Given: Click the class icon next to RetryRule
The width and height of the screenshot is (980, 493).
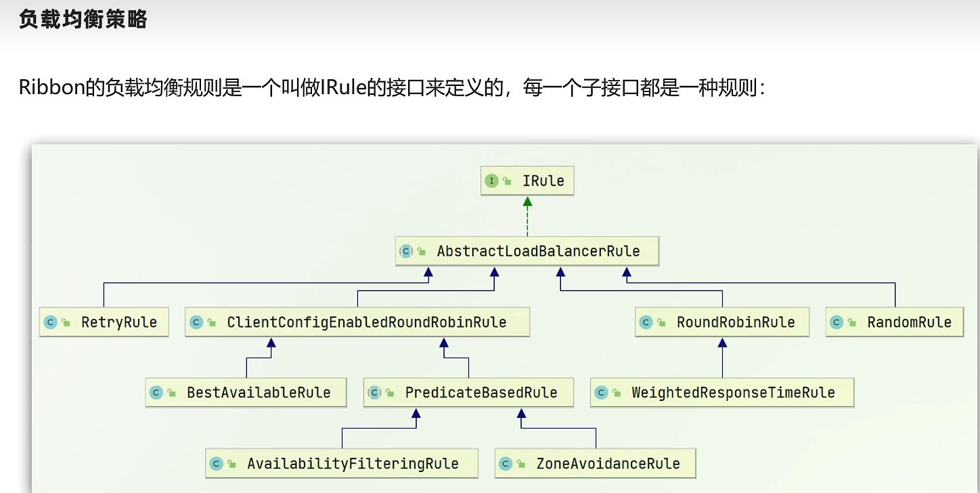Looking at the screenshot, I should coord(49,322).
